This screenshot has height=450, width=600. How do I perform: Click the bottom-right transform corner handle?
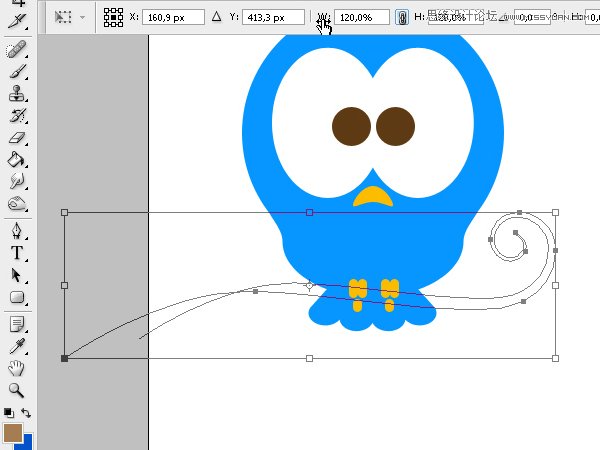tap(556, 359)
